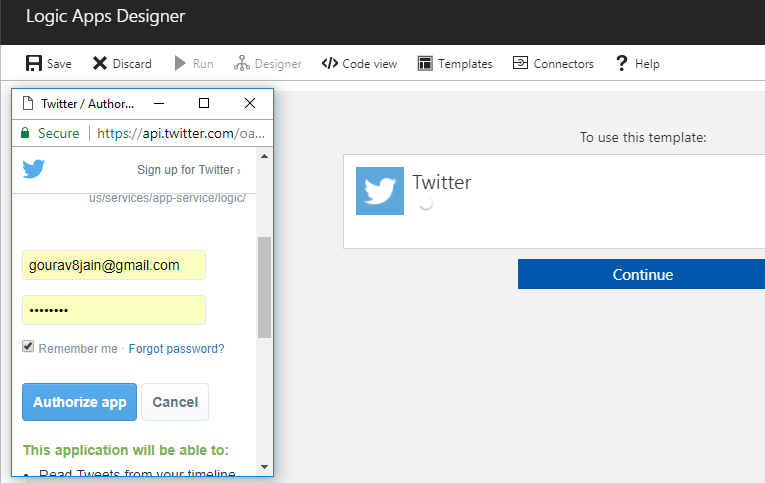Click the Templates grid icon

point(425,63)
